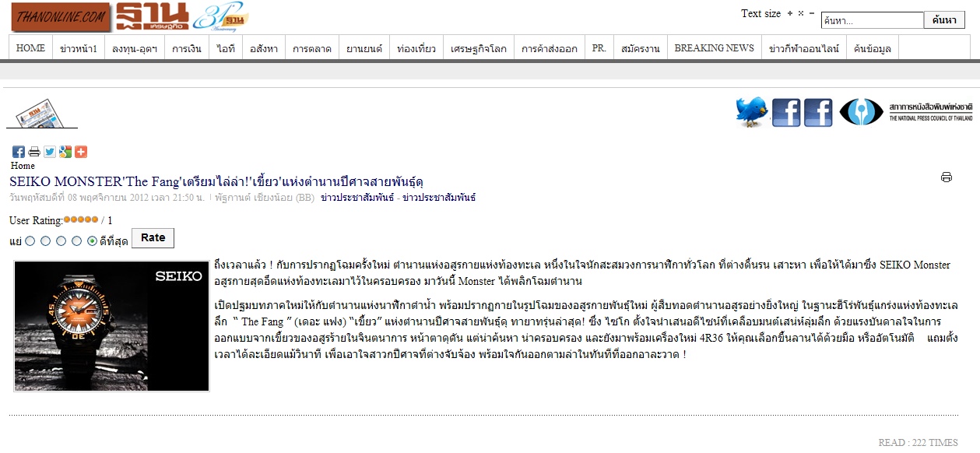The height and width of the screenshot is (453, 980).
Task: Print the article using right-side printer icon
Action: point(947,177)
